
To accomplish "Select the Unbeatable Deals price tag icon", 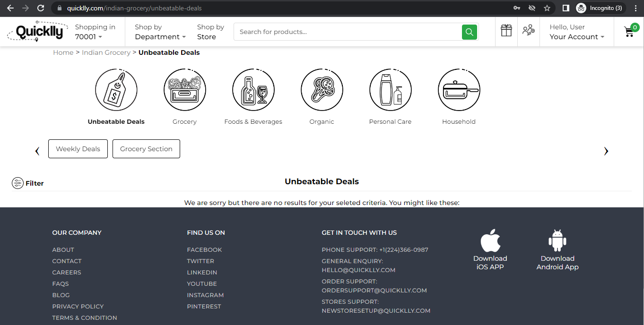I will click(116, 90).
